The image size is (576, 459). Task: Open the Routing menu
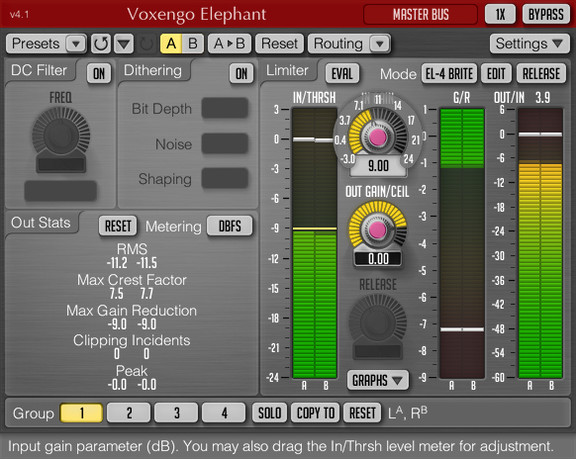(x=338, y=44)
